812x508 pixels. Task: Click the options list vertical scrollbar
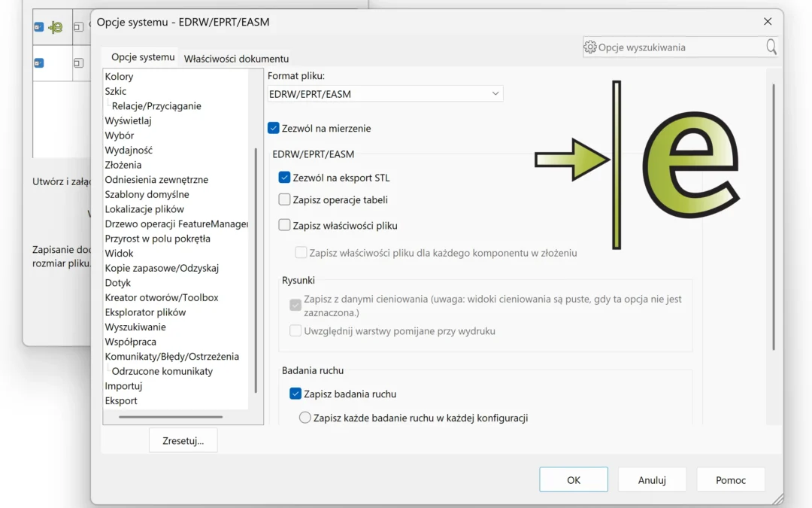point(256,271)
